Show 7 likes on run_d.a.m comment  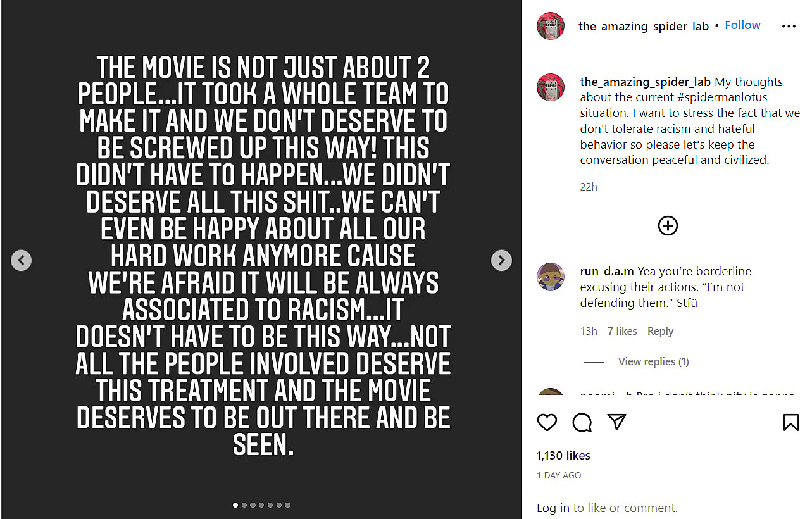point(622,332)
